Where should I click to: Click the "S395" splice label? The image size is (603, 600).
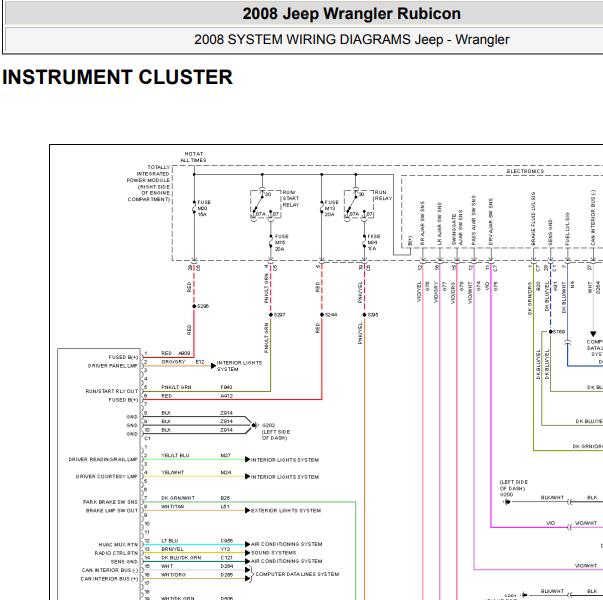[x=373, y=315]
